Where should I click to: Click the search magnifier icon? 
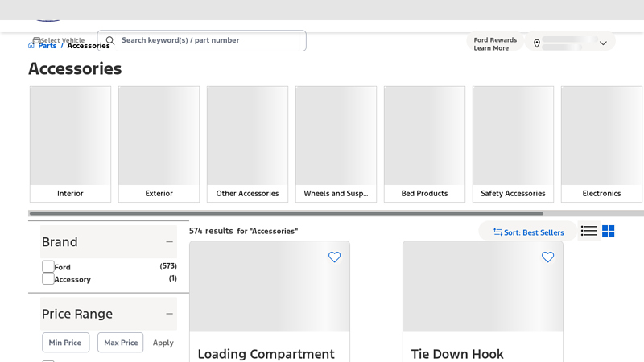[x=110, y=41]
